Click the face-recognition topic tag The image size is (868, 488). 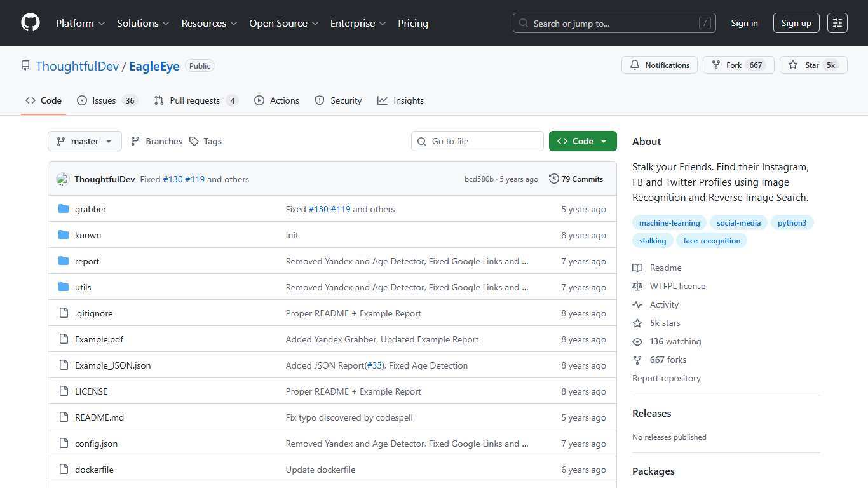tap(712, 241)
